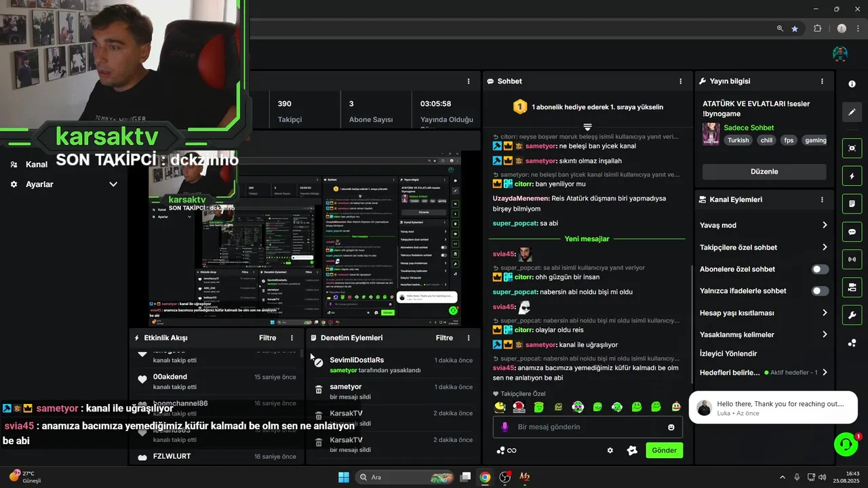Image resolution: width=868 pixels, height=488 pixels.
Task: Click the purple microphone icon in message box
Action: (505, 427)
